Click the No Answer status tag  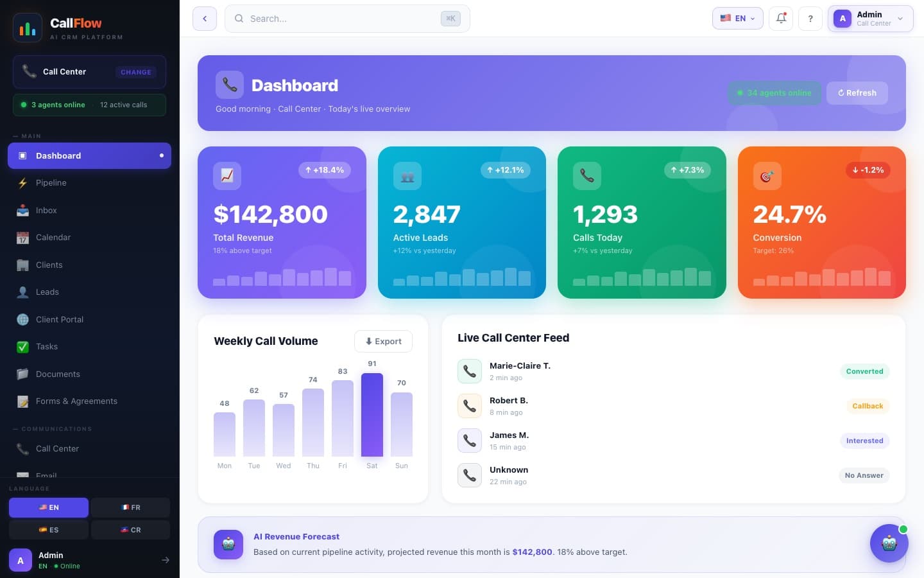point(864,475)
